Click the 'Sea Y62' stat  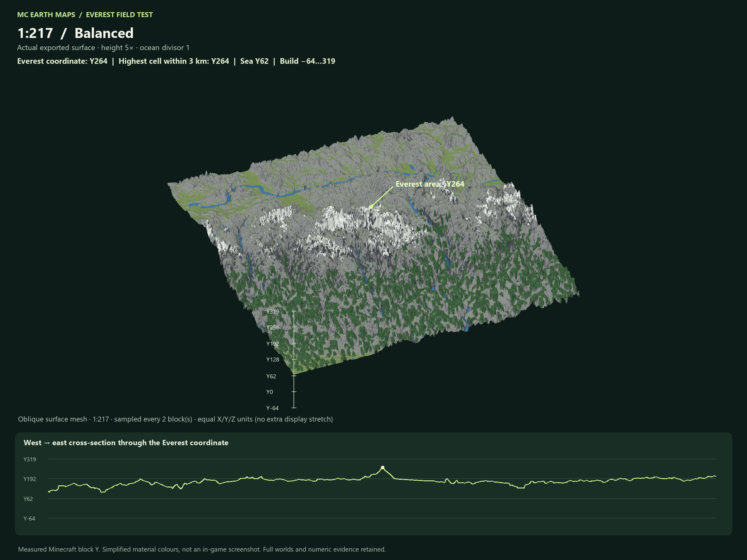coord(254,61)
